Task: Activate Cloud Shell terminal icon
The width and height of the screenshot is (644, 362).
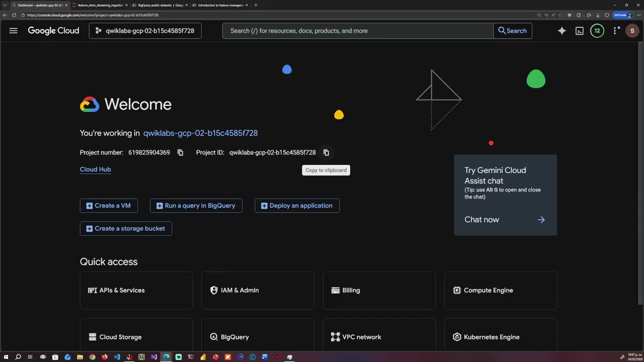Action: coord(580,31)
